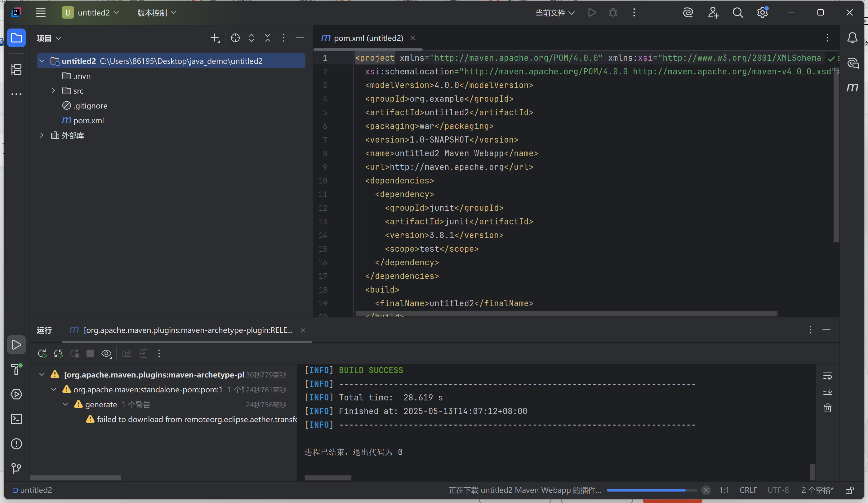Select opened file crosshair icon
Viewport: 868px width, 503px height.
[235, 38]
